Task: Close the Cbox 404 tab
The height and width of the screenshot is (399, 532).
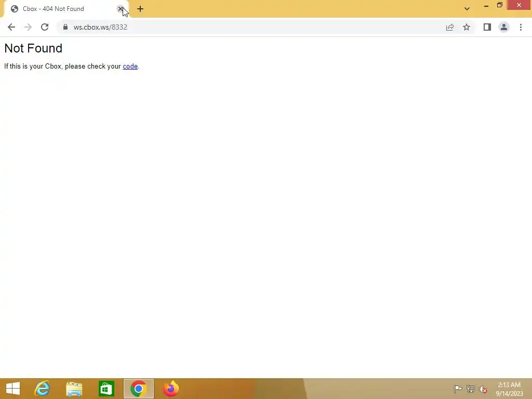Action: (x=120, y=9)
